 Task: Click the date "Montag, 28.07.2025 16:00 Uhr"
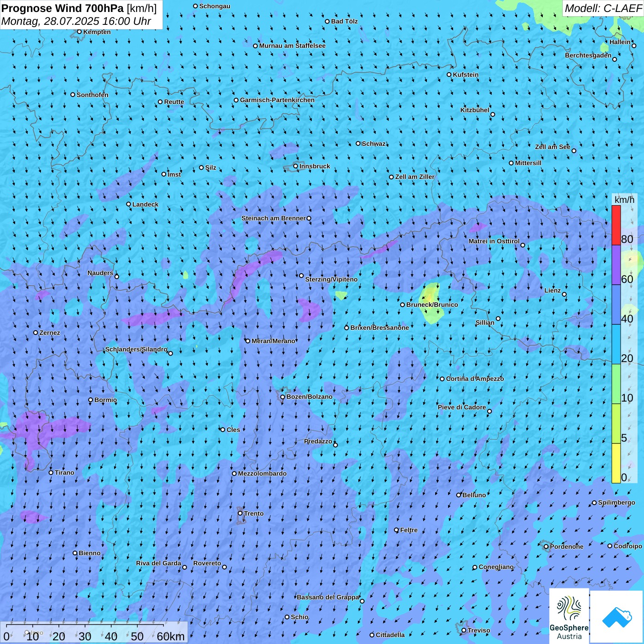[76, 21]
